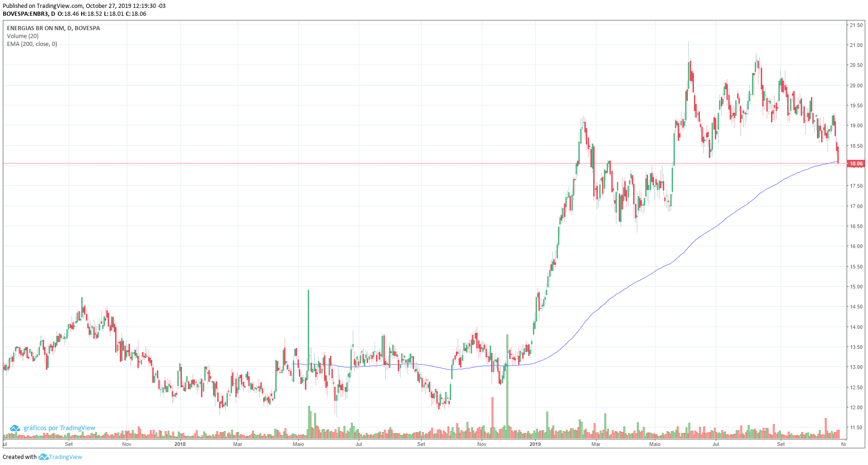Click the 15.00 label on price axis
Viewport: 868px width, 465px height.
click(856, 287)
